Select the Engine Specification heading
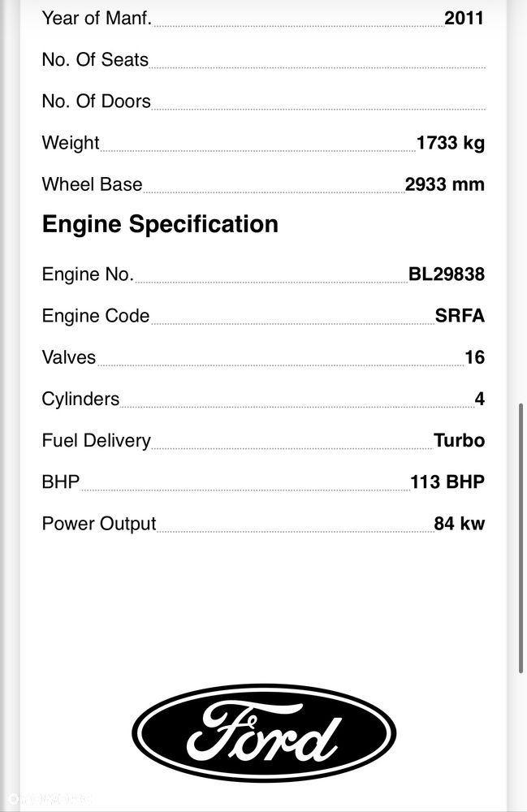 (x=160, y=225)
